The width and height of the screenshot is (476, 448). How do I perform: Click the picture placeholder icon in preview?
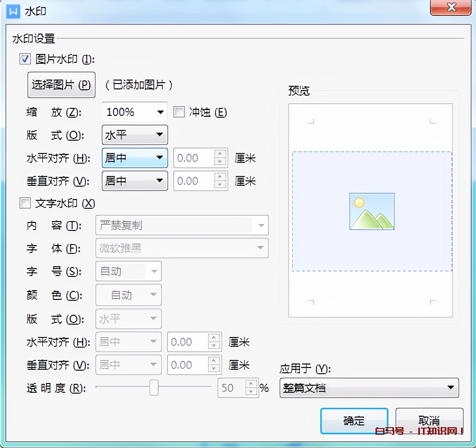tap(372, 211)
